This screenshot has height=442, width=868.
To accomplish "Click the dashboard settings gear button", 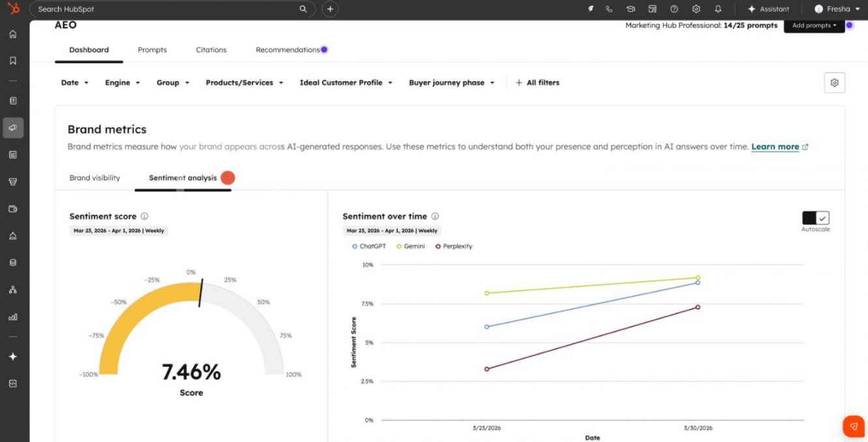I will [835, 83].
